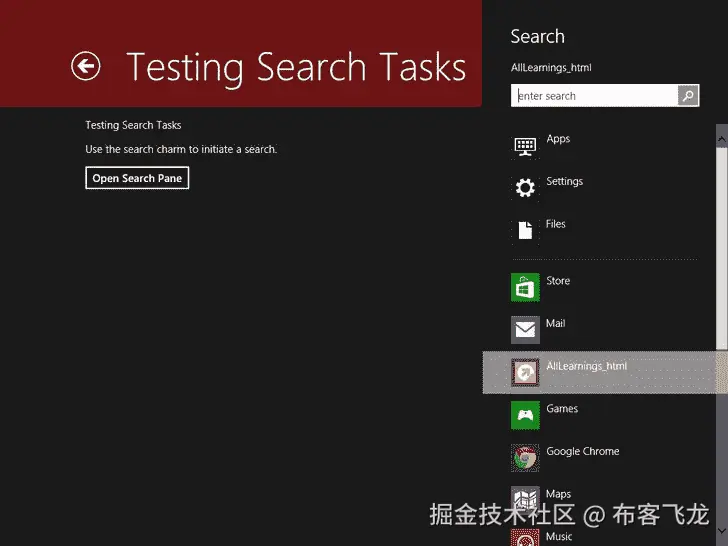Choose the Files search scope label

pos(556,224)
